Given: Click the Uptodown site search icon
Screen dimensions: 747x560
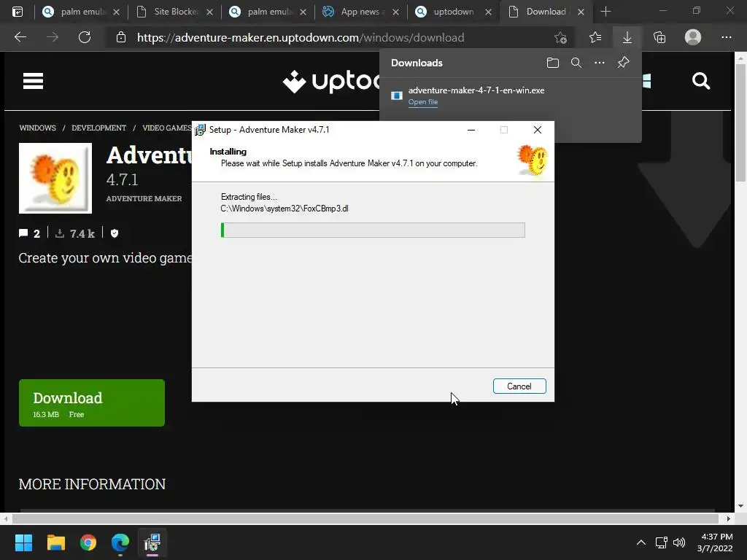Looking at the screenshot, I should [x=701, y=81].
